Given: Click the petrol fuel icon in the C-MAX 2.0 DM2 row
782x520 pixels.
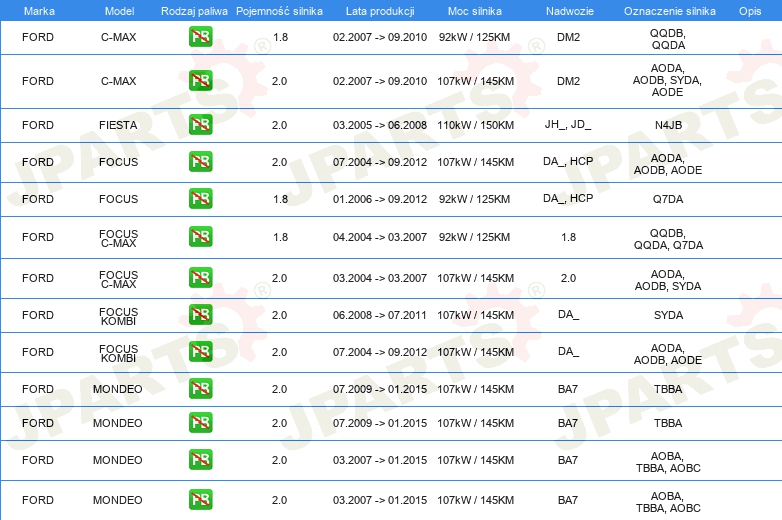Looking at the screenshot, I should 200,81.
